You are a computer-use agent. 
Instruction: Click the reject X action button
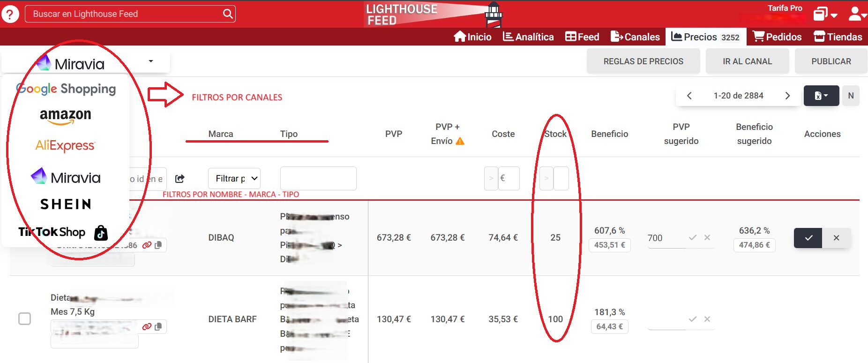[836, 238]
